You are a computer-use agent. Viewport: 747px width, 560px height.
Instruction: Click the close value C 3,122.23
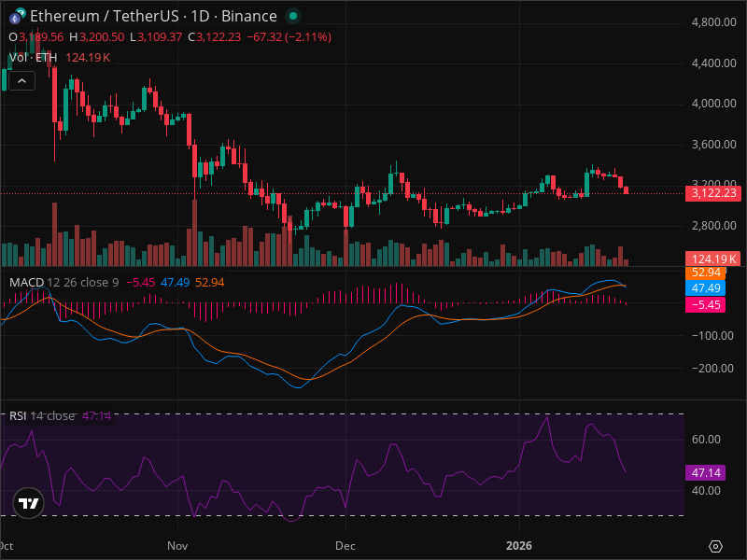(215, 37)
